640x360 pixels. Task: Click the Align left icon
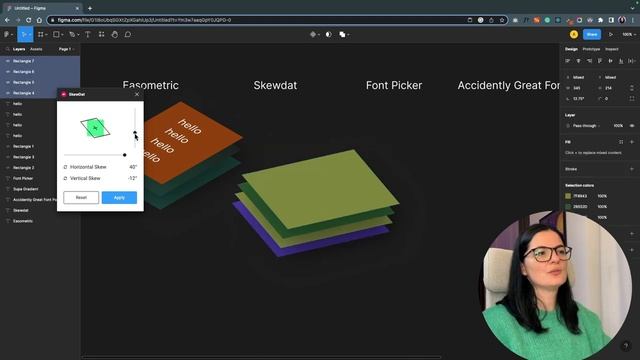point(568,61)
